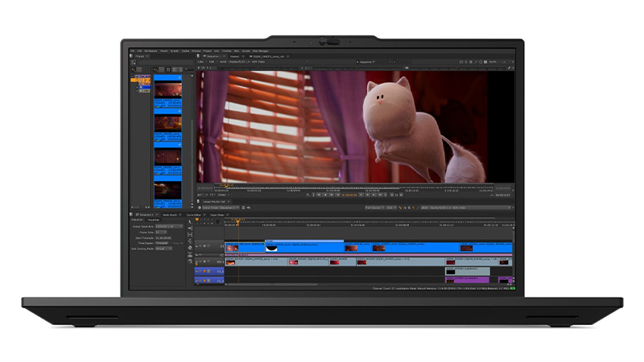Viewport: 644px width, 362px height.
Task: Click the Start Timecode value field
Action: click(x=163, y=238)
